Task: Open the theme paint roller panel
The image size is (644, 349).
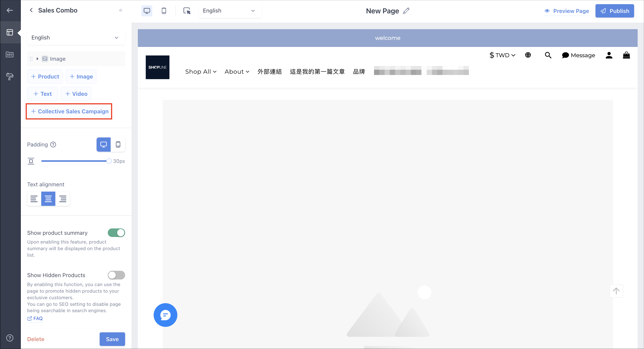Action: coord(10,76)
